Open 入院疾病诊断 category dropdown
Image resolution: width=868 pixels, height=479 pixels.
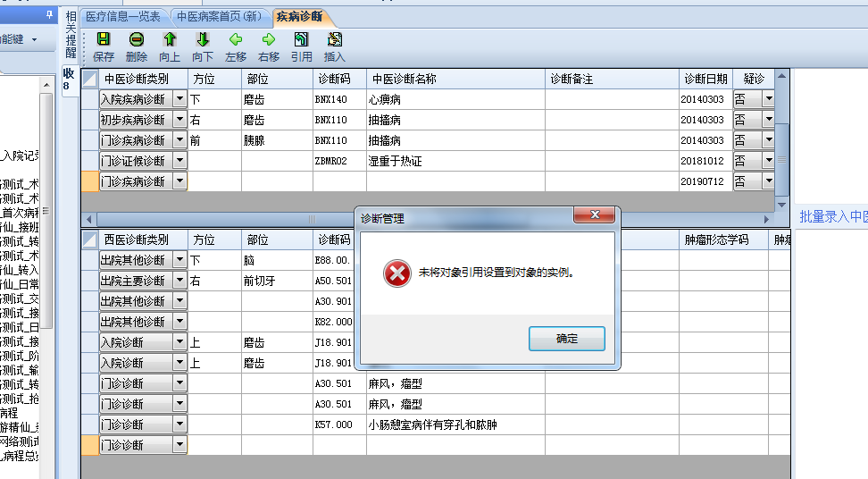point(179,99)
